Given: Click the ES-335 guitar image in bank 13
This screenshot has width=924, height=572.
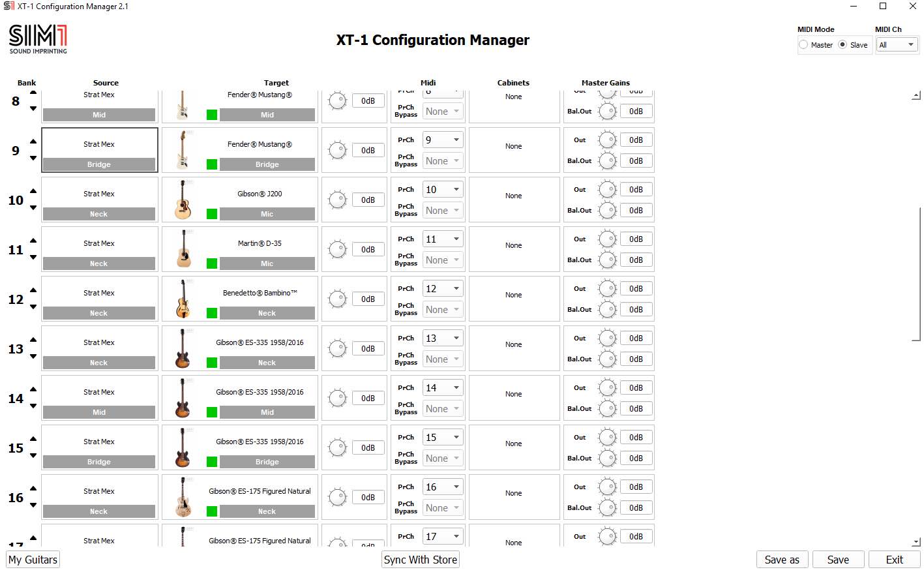Looking at the screenshot, I should (x=183, y=348).
